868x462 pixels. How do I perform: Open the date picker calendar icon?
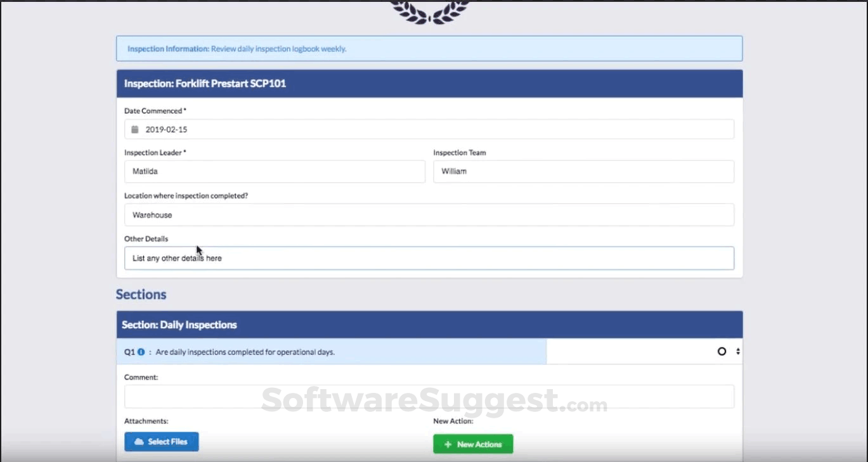click(x=134, y=129)
